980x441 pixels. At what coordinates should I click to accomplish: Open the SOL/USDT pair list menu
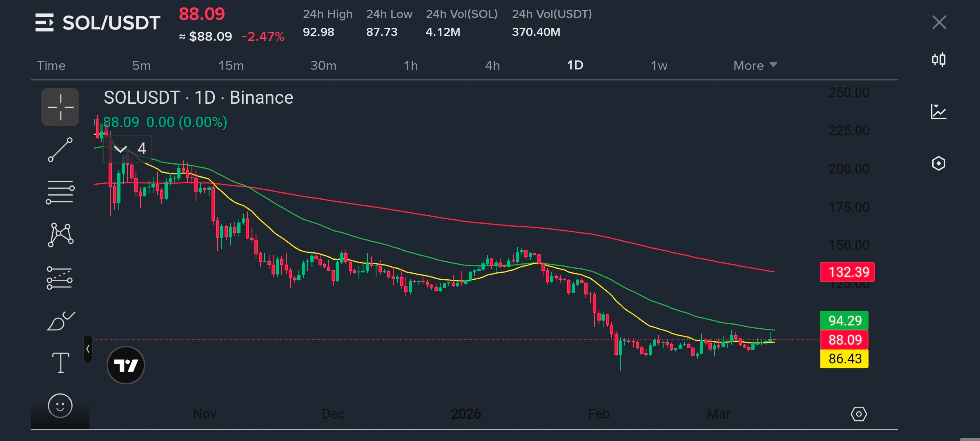[x=44, y=22]
